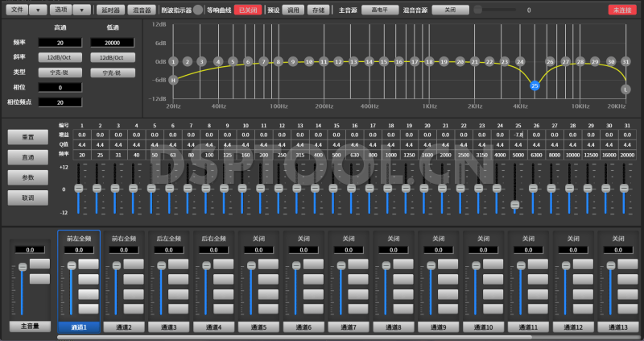Select EQ band node 26 on the curve
Viewport: 644px width, 341px height.
coord(550,61)
